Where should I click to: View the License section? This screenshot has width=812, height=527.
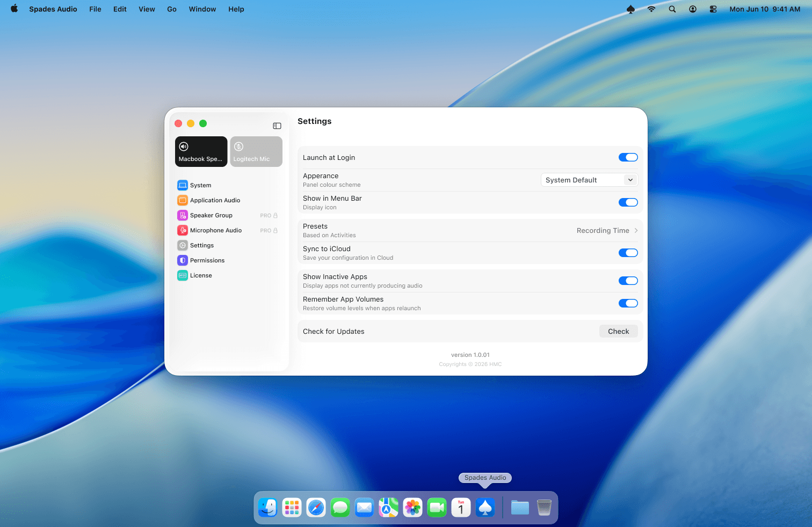(x=183, y=275)
